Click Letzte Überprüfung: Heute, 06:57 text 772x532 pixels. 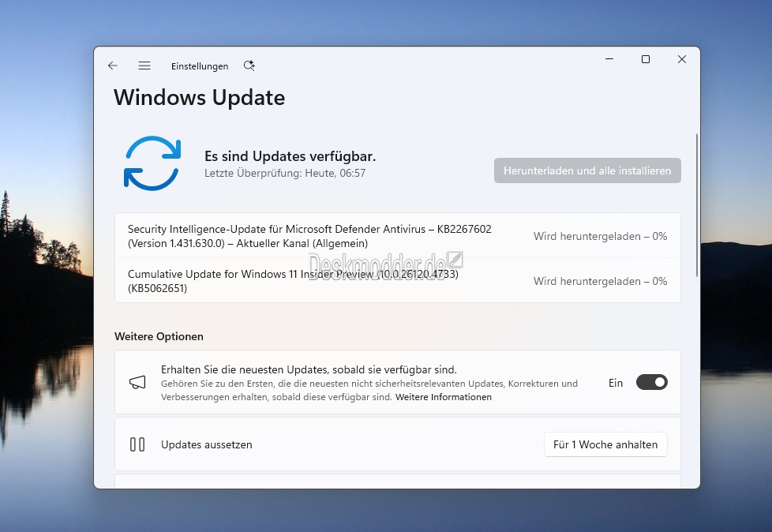(x=285, y=173)
